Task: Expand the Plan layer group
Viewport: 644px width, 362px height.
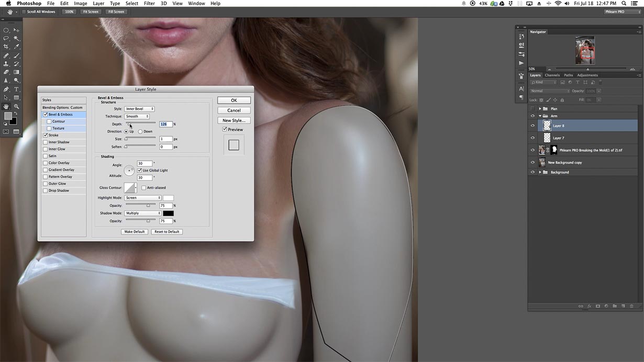Action: coord(540,109)
